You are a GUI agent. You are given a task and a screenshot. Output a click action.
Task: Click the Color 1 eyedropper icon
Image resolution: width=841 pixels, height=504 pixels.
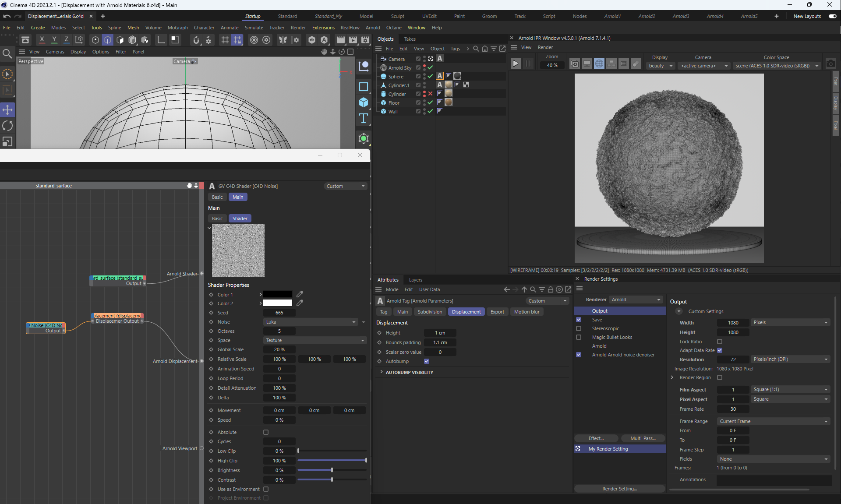(x=300, y=294)
